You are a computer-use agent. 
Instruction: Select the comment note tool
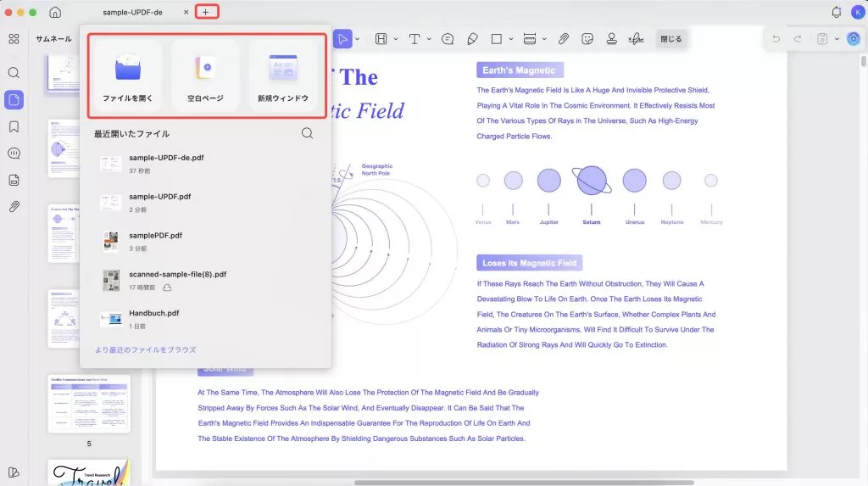click(448, 39)
